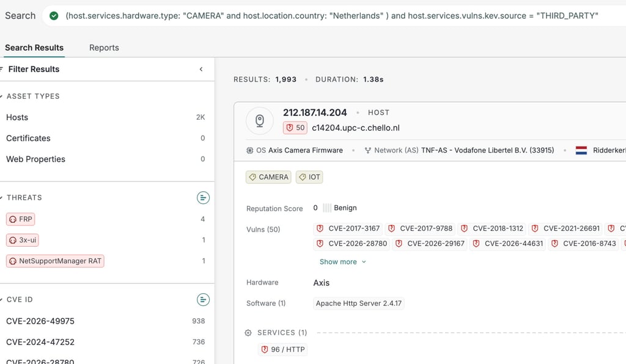
Task: Click the IOT tag label
Action: [x=309, y=177]
